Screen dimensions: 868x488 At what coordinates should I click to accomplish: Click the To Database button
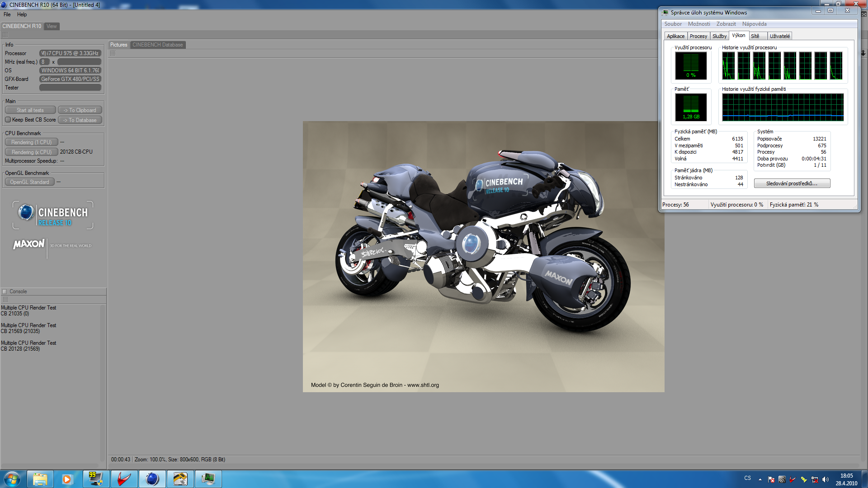pos(80,120)
